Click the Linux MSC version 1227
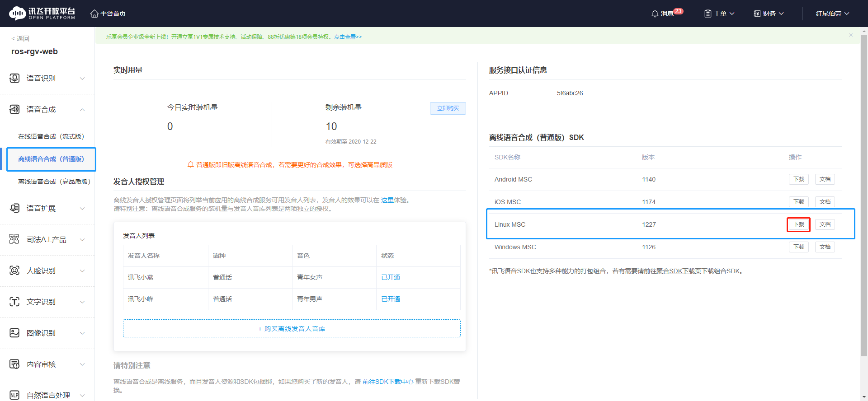Screen dimensions: 868x401 point(649,224)
